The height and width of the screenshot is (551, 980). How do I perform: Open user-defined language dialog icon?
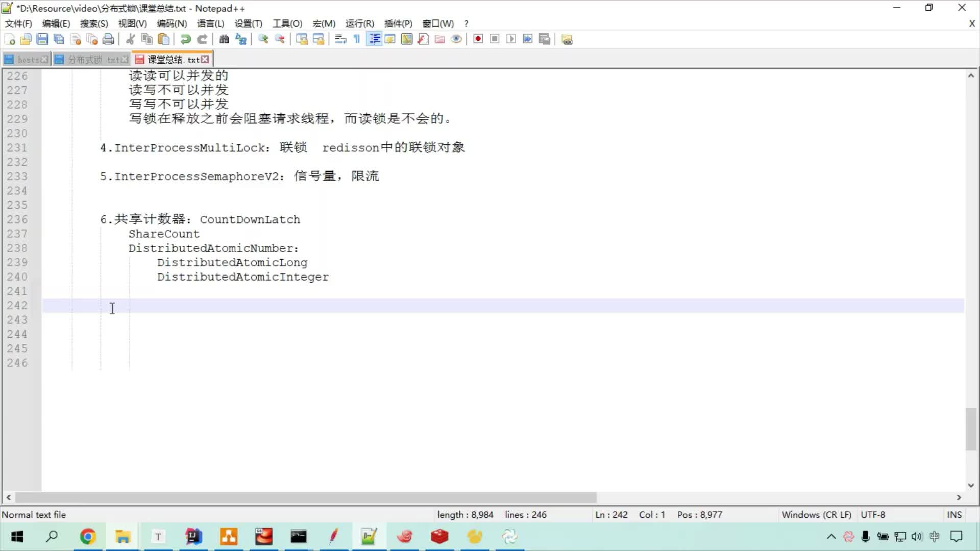pos(390,39)
